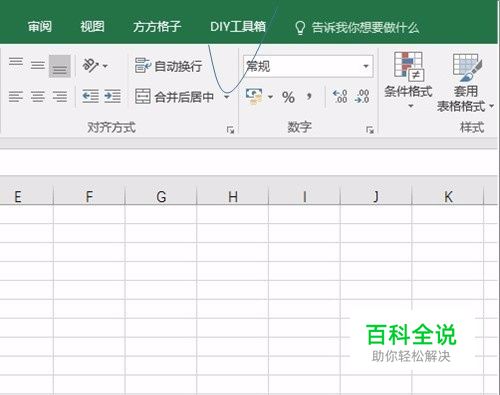
Task: Open 套用表格格式 table styles
Action: tap(465, 82)
